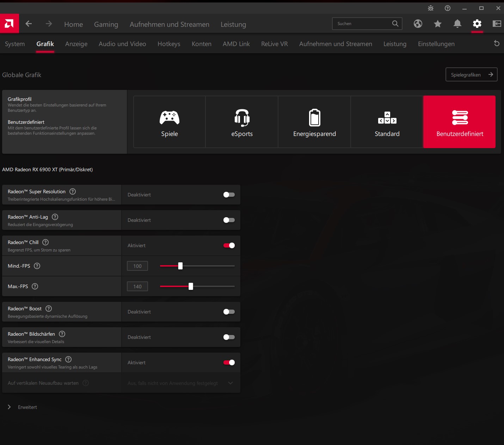The height and width of the screenshot is (445, 504).
Task: Show help for Radeon Anti-Lag
Action: coord(55,217)
